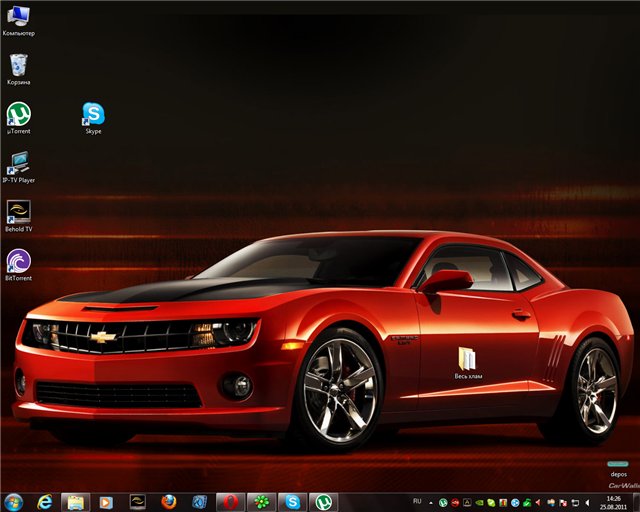Open the Action Center flag icon
640x512 pixels.
[x=563, y=503]
